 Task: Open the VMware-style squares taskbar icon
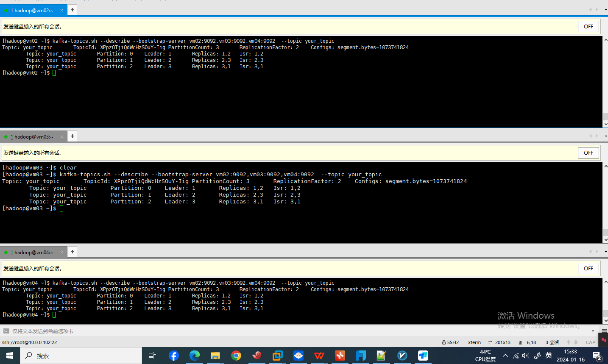coord(277,356)
